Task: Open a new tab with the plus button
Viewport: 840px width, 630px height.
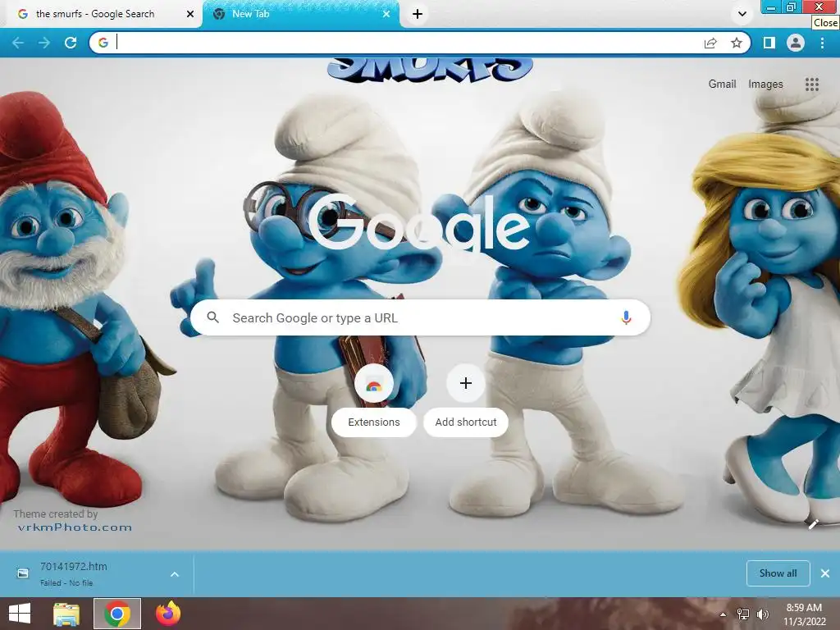Action: (418, 14)
